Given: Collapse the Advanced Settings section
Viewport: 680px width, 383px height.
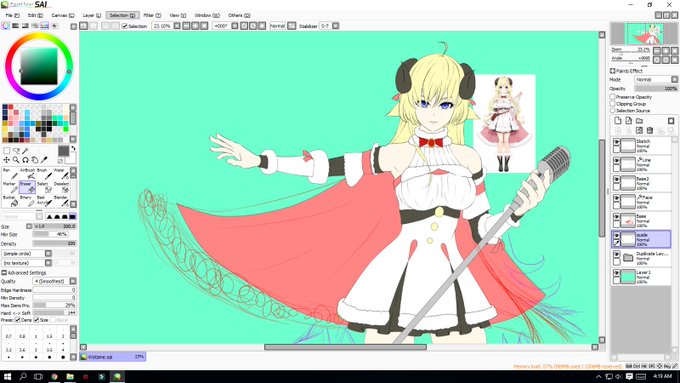Looking at the screenshot, I should [x=4, y=272].
